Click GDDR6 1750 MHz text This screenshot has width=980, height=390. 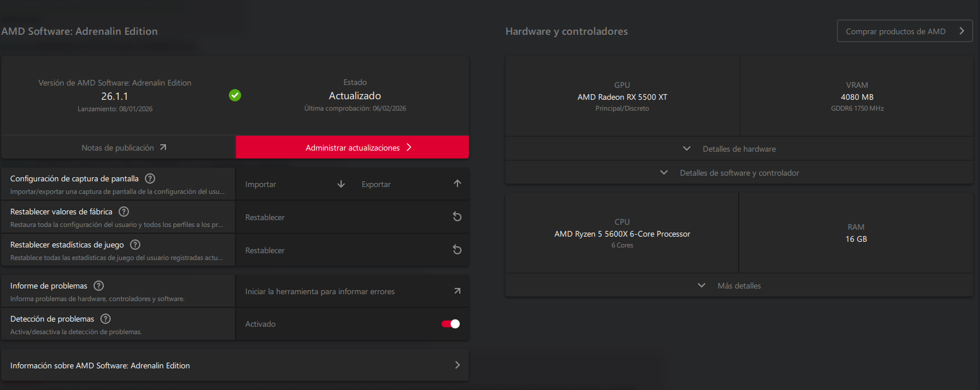tap(857, 108)
